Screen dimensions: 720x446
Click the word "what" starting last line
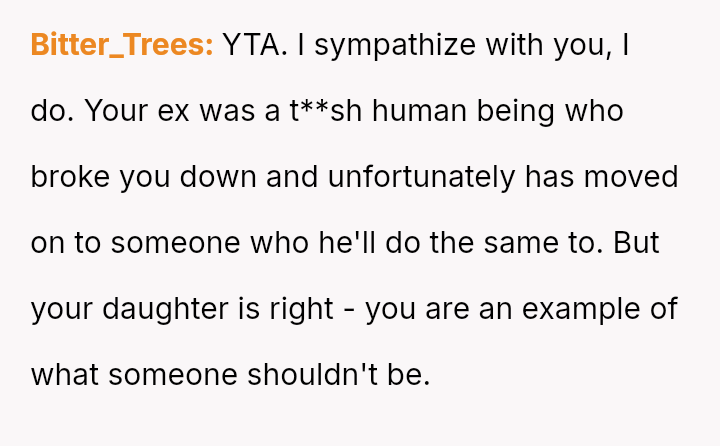[x=65, y=375]
